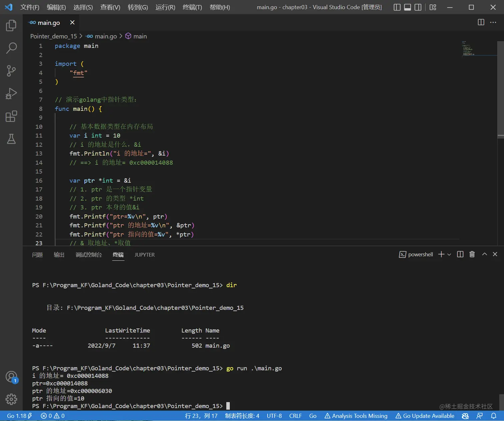Select the powershell terminal label
This screenshot has width=504, height=421.
pyautogui.click(x=416, y=254)
